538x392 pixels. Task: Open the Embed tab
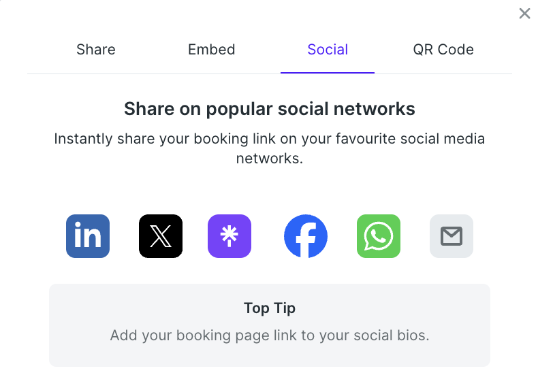pos(211,50)
